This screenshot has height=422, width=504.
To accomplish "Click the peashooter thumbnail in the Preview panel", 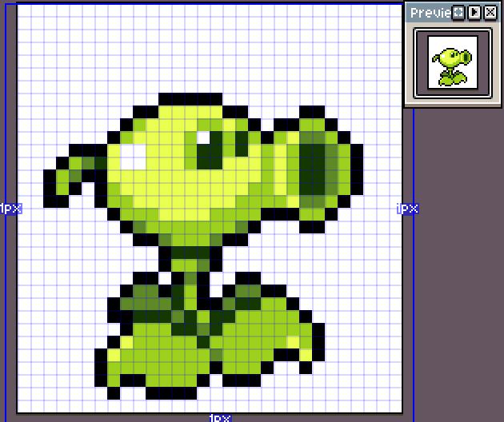I will (453, 62).
